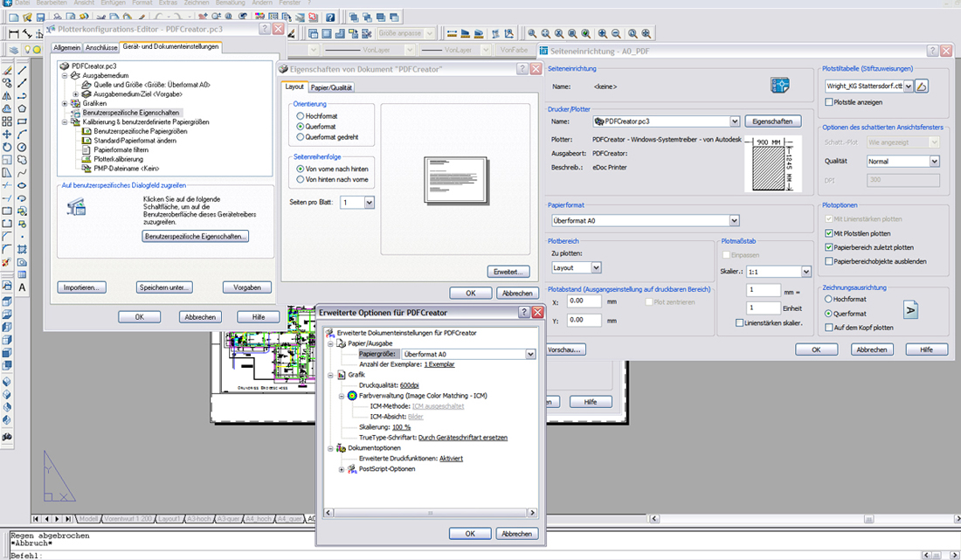Image resolution: width=961 pixels, height=560 pixels.
Task: Select the Spline drawing tool
Action: (x=22, y=173)
